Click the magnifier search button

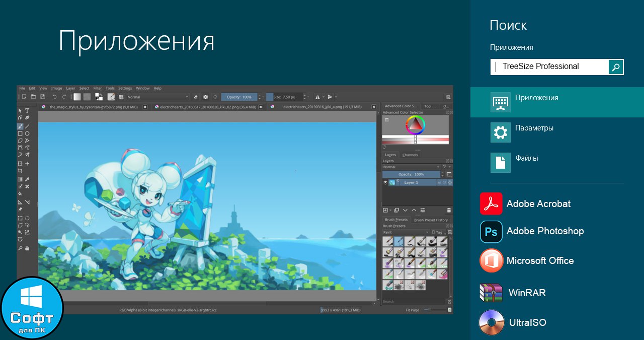point(616,67)
